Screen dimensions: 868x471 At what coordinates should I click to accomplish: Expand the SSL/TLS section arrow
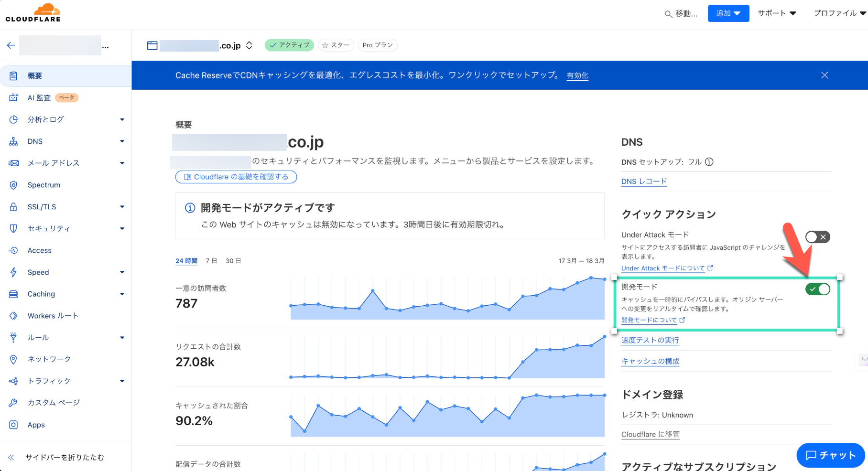[122, 207]
